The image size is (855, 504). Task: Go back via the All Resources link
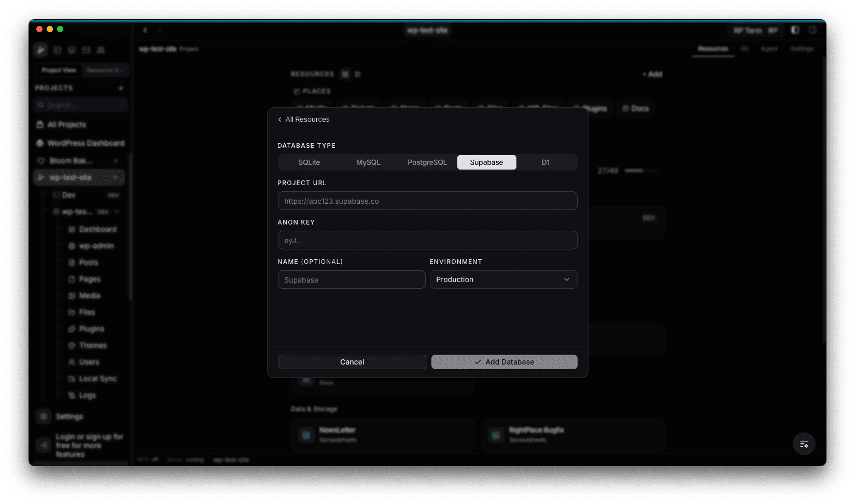pyautogui.click(x=303, y=119)
